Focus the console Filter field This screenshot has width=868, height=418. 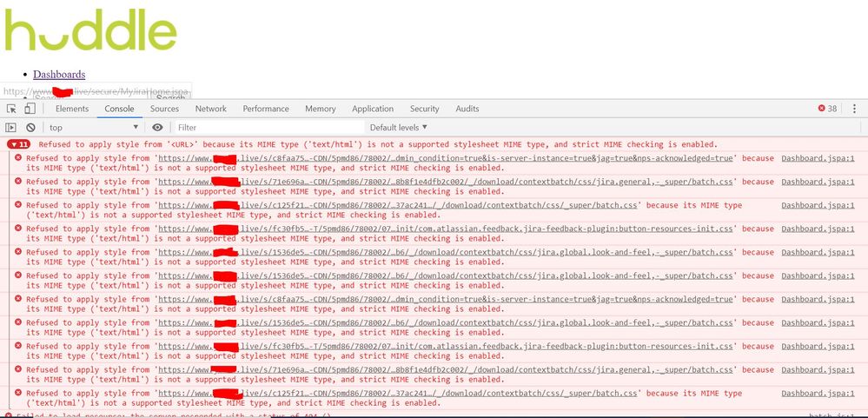coord(269,128)
